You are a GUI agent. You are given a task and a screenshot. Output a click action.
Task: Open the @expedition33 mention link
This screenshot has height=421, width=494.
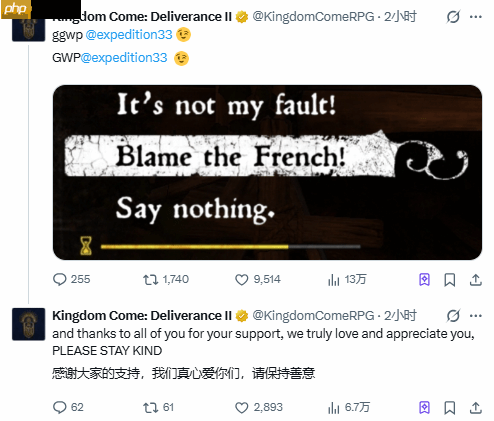[x=129, y=35]
